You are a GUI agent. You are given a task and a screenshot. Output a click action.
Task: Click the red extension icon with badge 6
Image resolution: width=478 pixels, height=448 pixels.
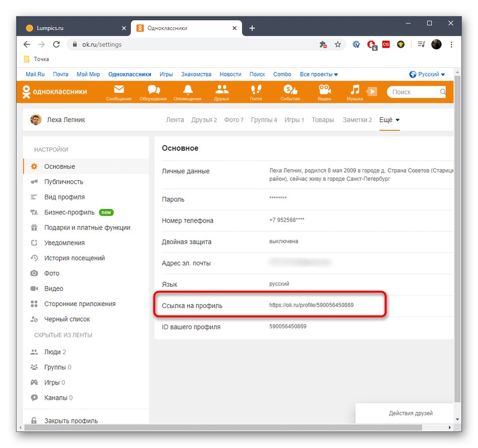(x=372, y=45)
